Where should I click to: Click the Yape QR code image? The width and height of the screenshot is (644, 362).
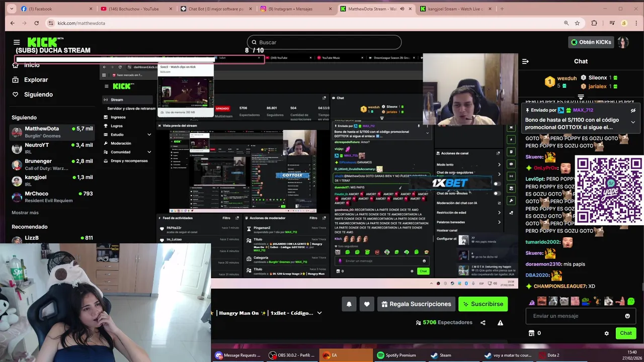coord(609,190)
